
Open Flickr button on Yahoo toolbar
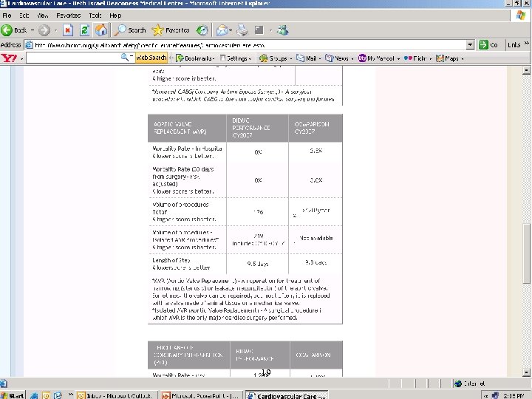click(417, 58)
